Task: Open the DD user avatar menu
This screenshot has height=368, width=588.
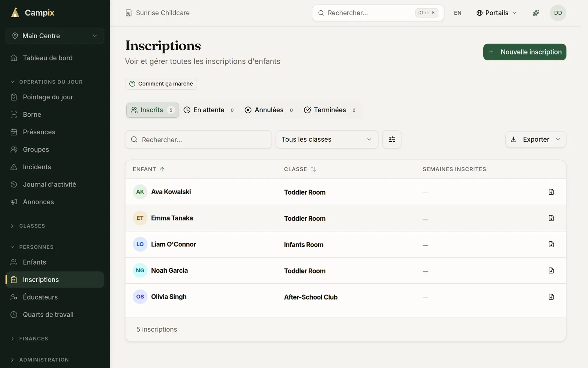Action: click(558, 13)
